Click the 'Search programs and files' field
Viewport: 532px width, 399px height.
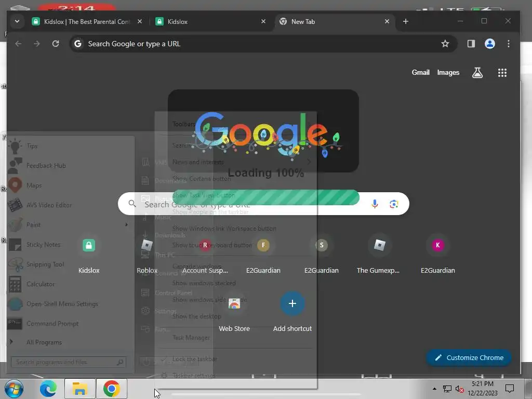[x=69, y=362]
